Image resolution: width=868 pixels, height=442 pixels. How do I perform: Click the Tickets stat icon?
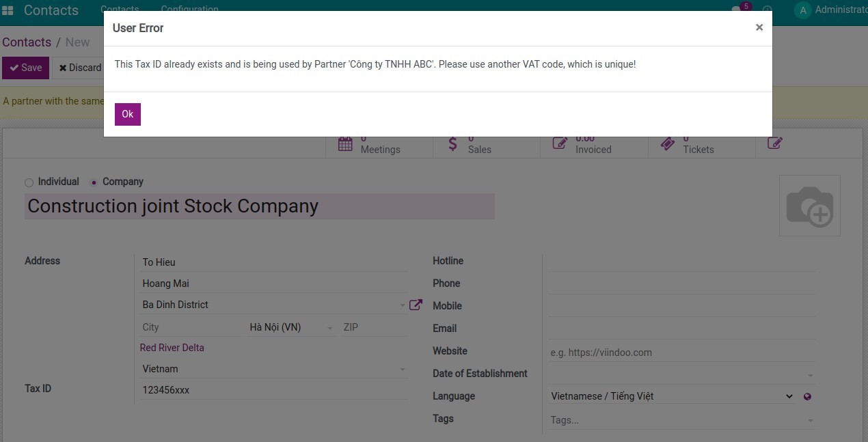[x=668, y=143]
